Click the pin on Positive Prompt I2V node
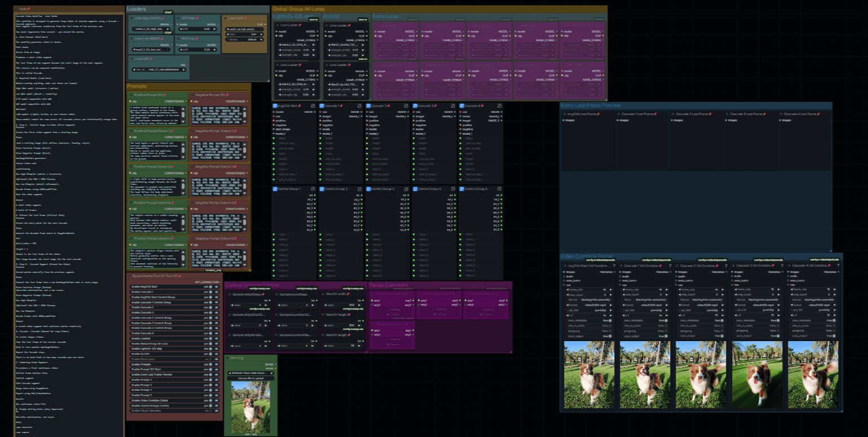The image size is (868, 437). coord(165,95)
